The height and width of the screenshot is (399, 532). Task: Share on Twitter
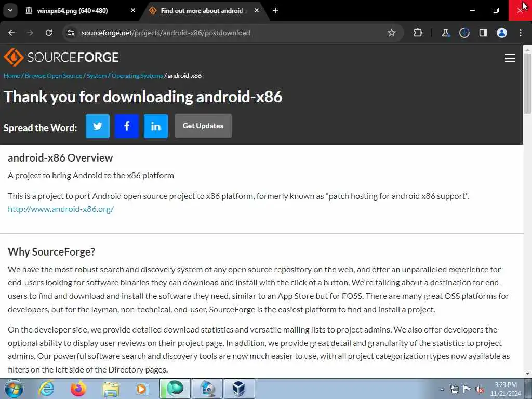98,126
